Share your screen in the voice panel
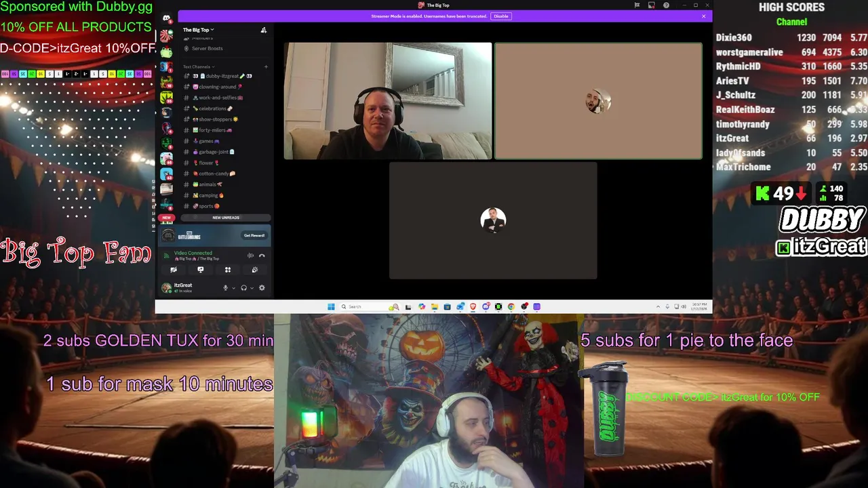This screenshot has height=488, width=868. (201, 270)
